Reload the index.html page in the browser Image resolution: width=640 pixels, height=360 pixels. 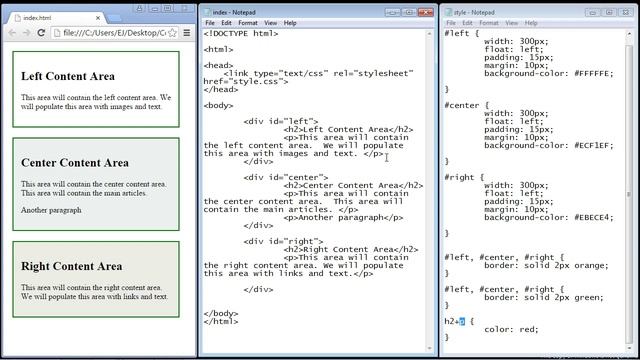[x=41, y=33]
